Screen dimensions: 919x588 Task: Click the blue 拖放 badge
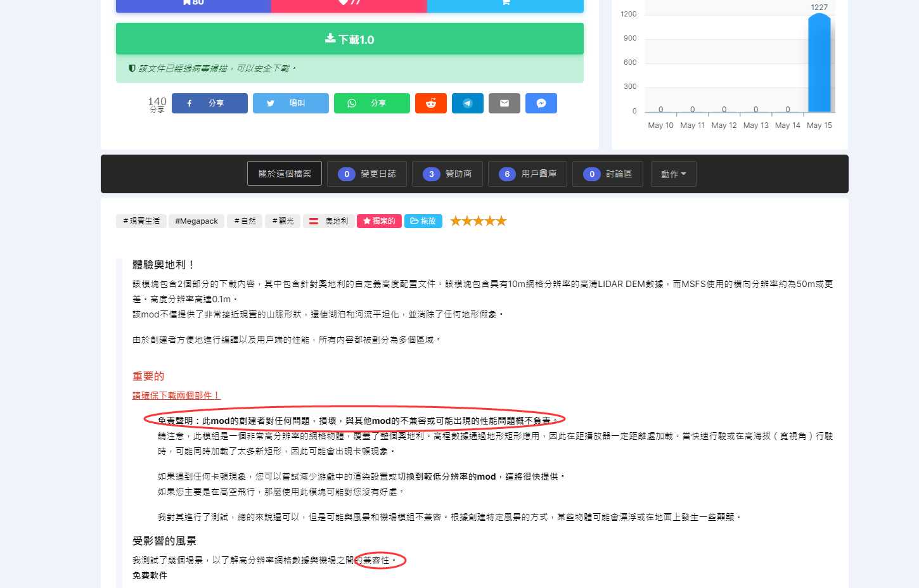coord(423,221)
